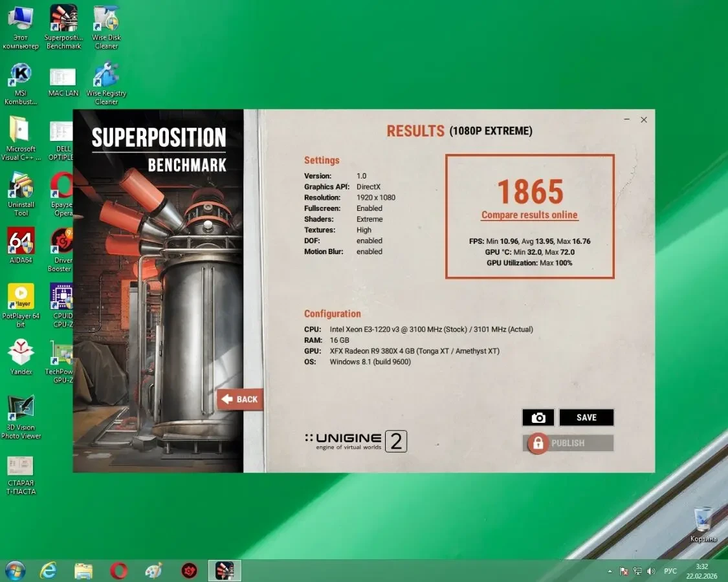Launch AIDA64 desktop icon
This screenshot has height=582, width=728.
(x=21, y=246)
